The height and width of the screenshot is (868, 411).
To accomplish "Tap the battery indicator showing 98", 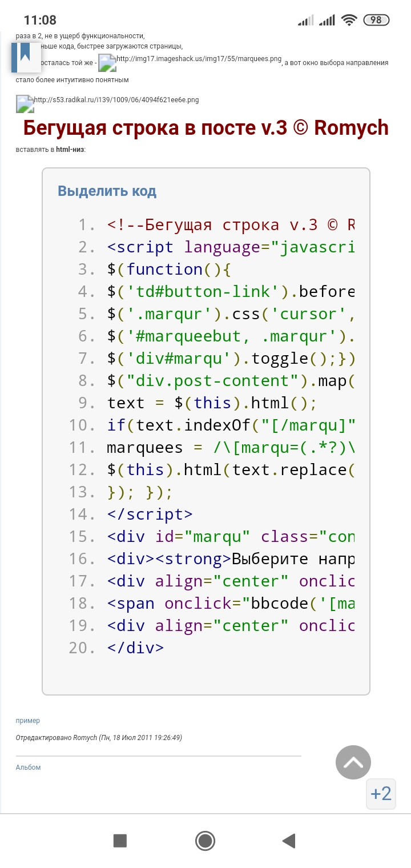I will [376, 20].
